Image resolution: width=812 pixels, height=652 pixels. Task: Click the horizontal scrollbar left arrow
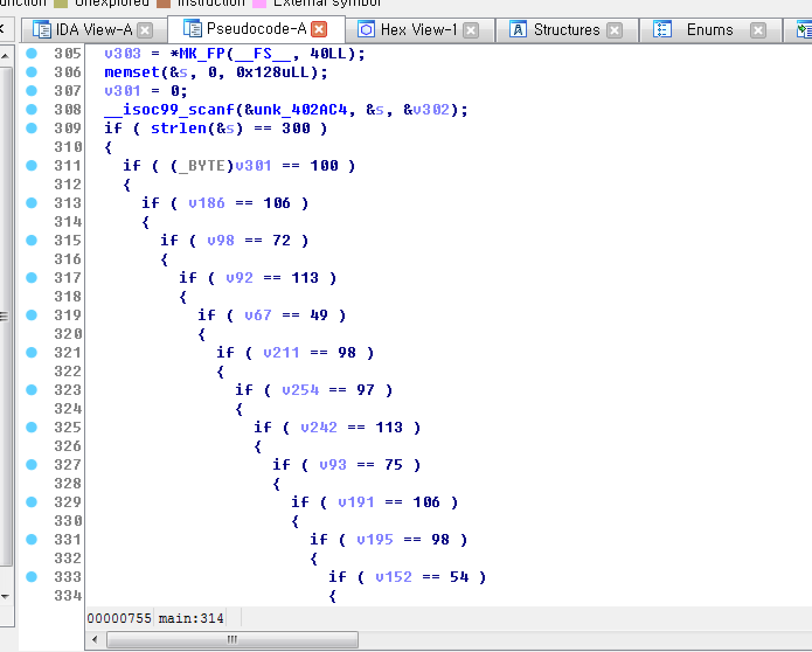pyautogui.click(x=95, y=640)
